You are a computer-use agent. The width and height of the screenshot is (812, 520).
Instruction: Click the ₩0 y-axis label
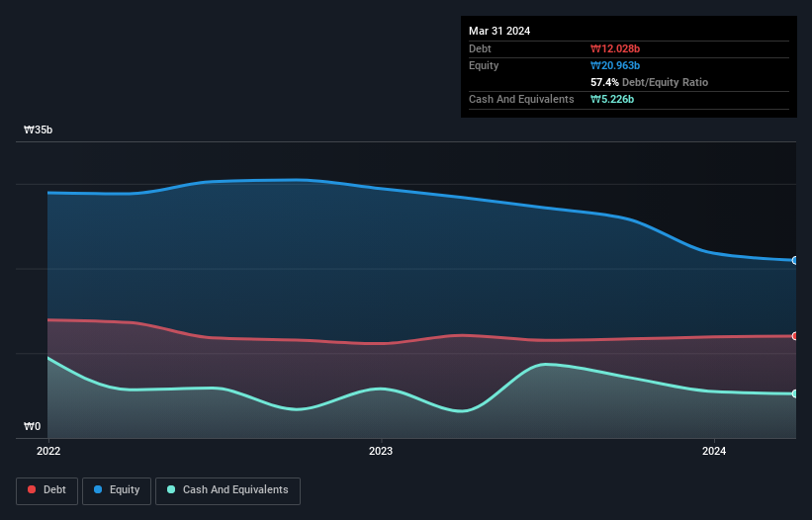(x=32, y=426)
